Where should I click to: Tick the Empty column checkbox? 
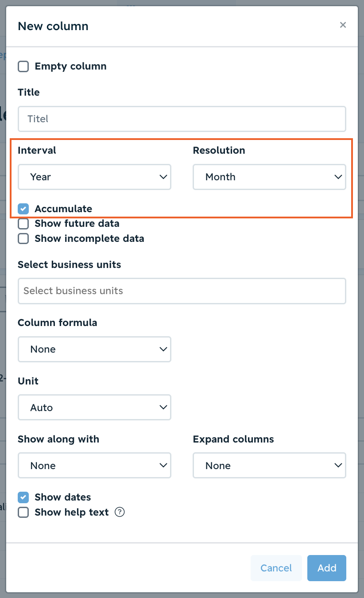click(x=23, y=66)
